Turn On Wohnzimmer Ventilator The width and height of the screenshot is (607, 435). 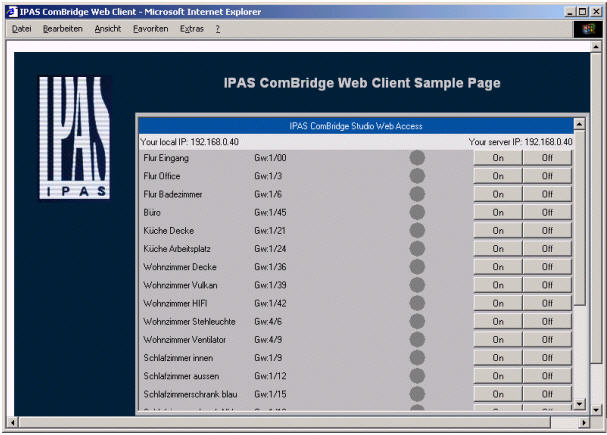tap(497, 340)
